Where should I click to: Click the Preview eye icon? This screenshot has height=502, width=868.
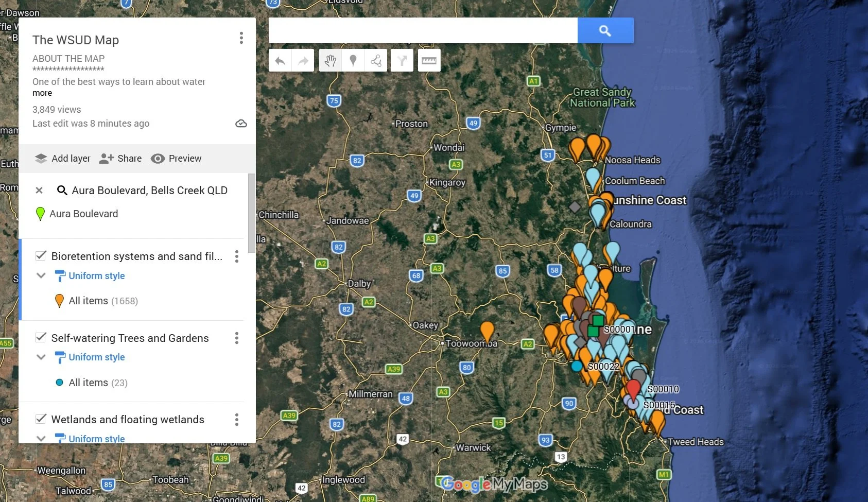158,159
